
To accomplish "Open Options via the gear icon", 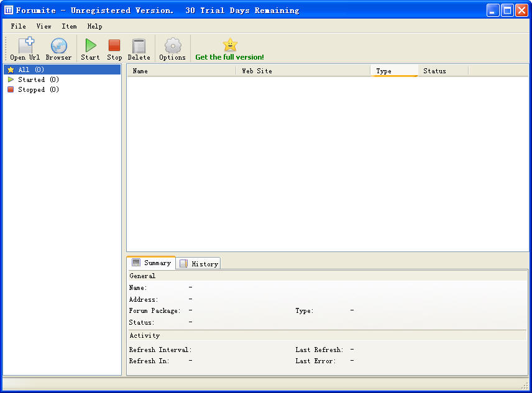I will (173, 45).
